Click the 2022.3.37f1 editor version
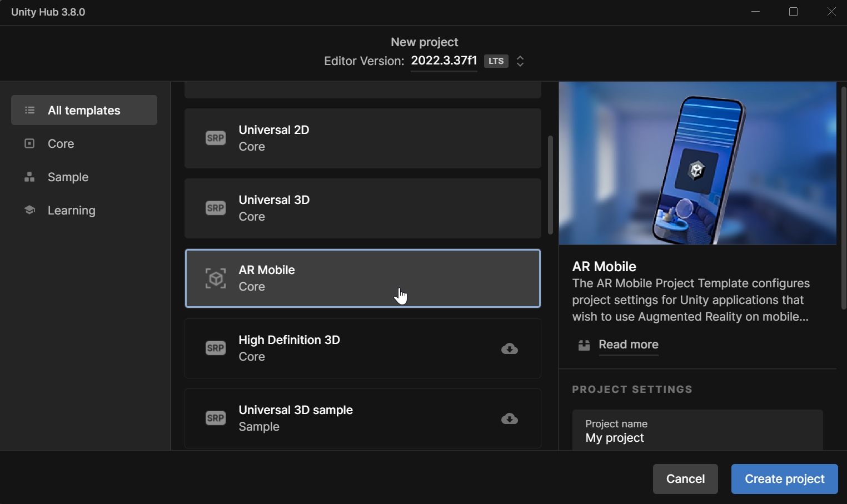Image resolution: width=847 pixels, height=504 pixels. click(x=444, y=61)
